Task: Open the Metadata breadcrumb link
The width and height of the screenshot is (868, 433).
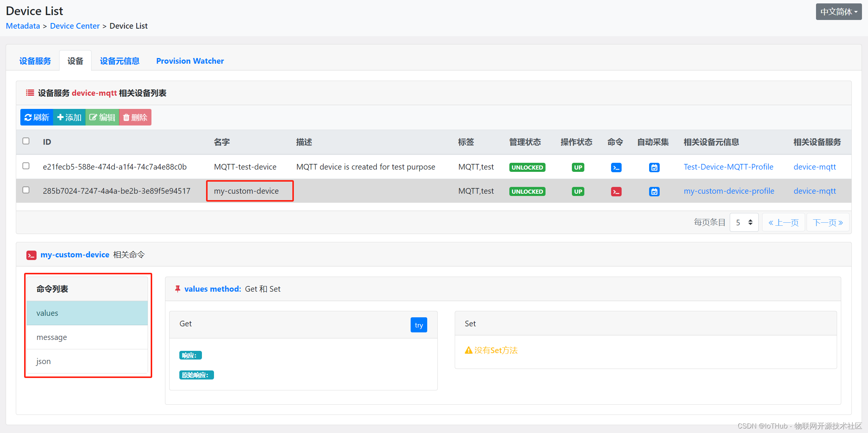Action: [x=23, y=26]
